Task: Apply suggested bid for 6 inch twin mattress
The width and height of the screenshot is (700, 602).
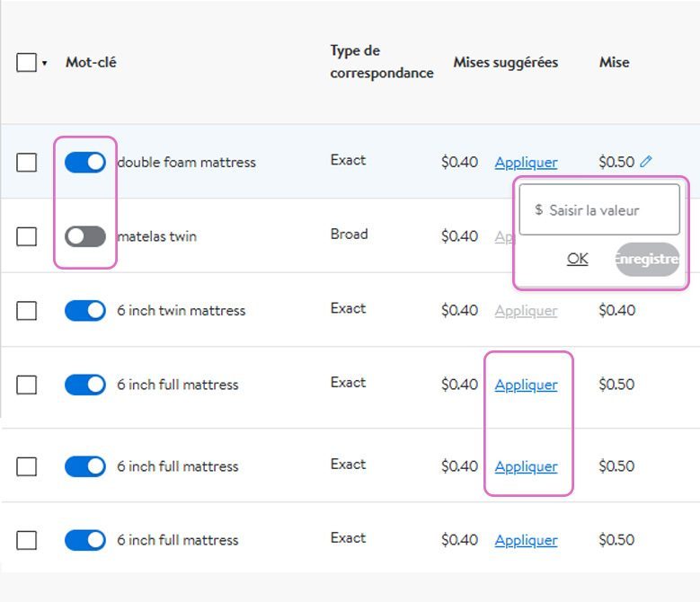Action: [526, 311]
